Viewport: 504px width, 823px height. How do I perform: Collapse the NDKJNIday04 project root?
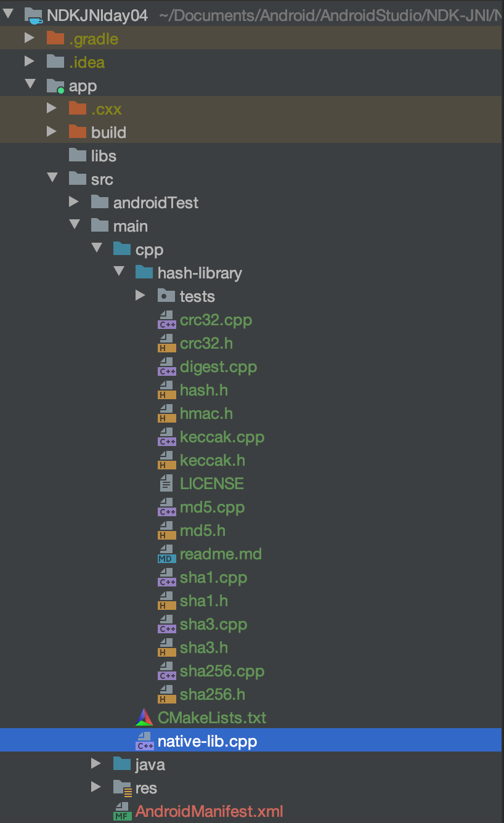[x=8, y=15]
